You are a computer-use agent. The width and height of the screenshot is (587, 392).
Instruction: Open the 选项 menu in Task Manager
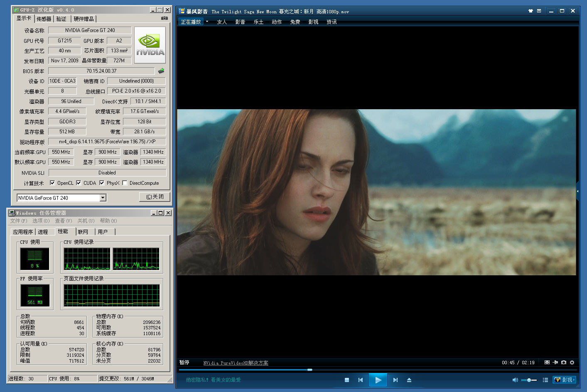(41, 221)
